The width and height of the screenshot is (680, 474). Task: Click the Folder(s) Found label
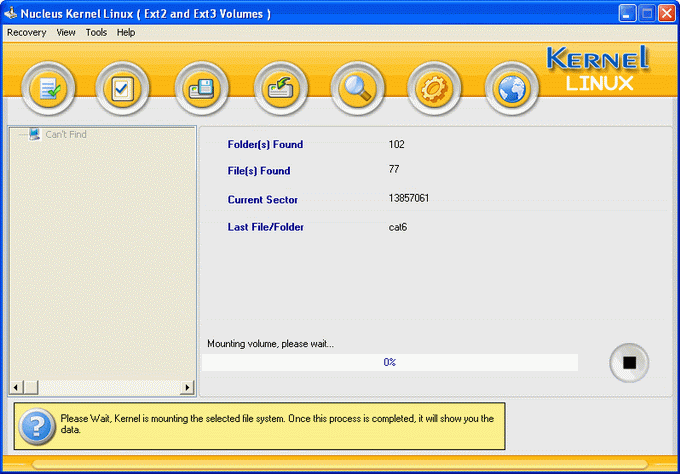265,144
